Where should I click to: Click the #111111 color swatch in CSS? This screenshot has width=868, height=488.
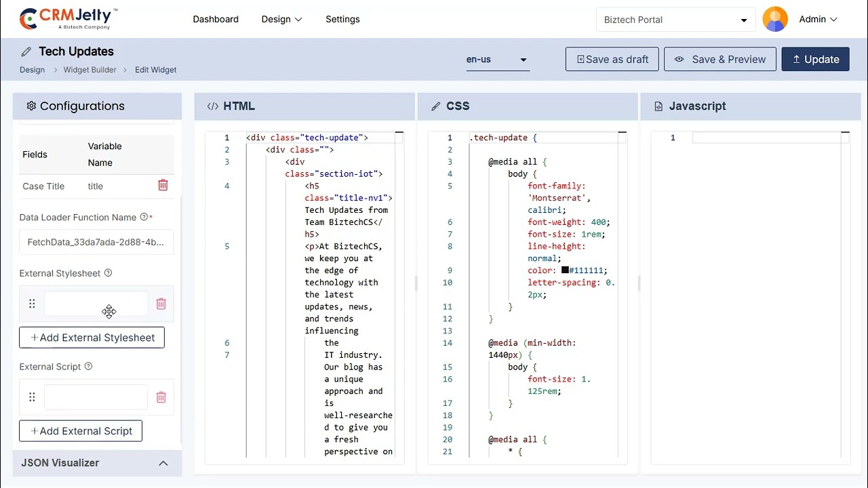coord(565,270)
